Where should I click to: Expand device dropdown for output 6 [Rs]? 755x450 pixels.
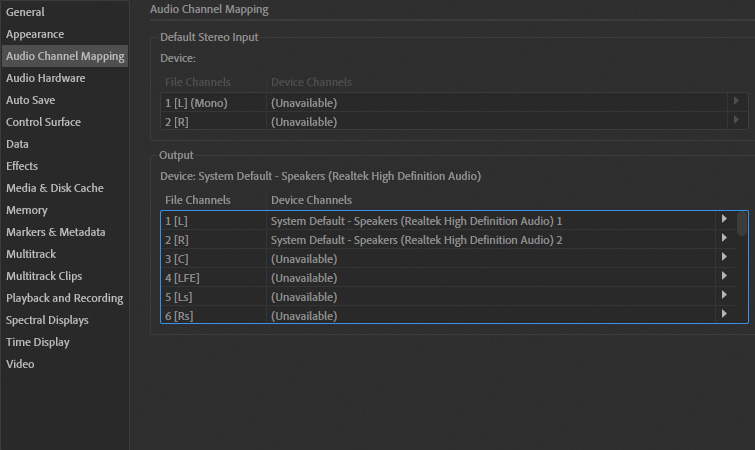[x=724, y=315]
